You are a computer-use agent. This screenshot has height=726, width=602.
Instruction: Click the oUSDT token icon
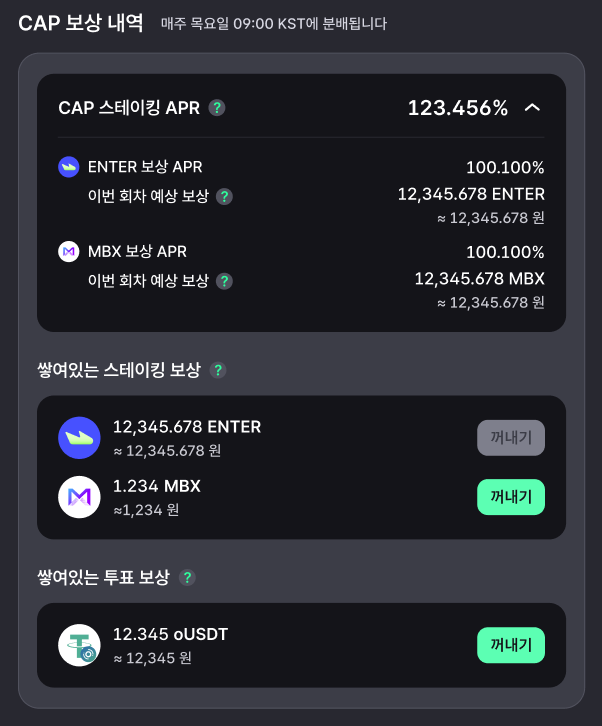[x=79, y=645]
